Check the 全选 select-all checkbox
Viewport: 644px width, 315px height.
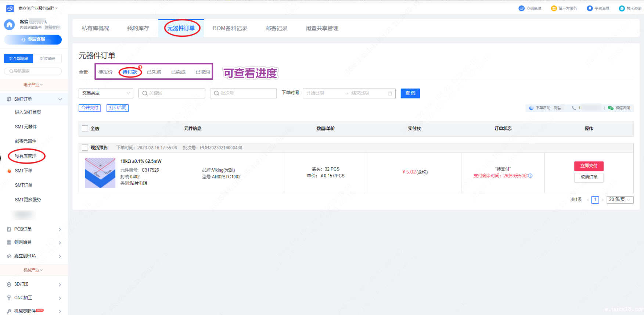tap(85, 129)
